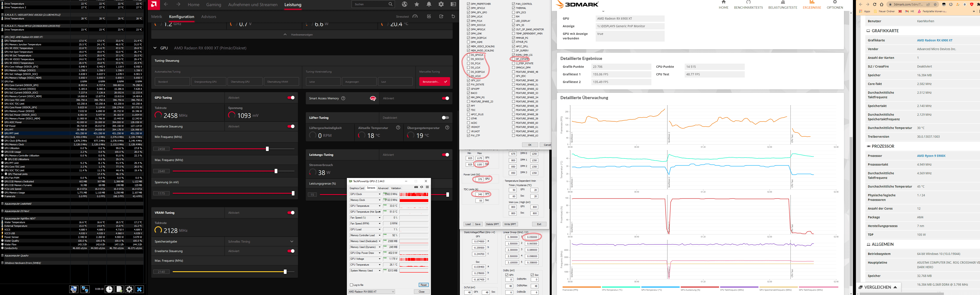Image resolution: width=980 pixels, height=295 pixels.
Task: Expand the VERGLEICHEN bar in the browser
Action: [878, 287]
